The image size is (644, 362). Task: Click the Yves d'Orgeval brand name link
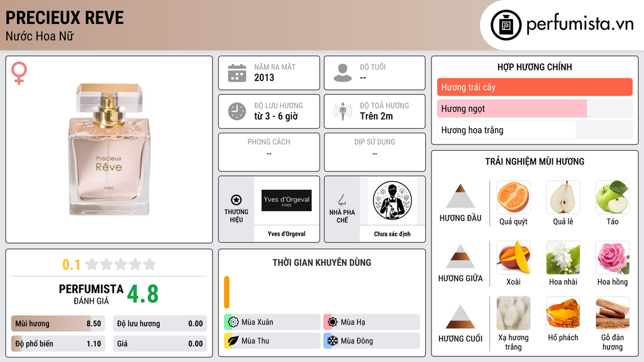287,234
